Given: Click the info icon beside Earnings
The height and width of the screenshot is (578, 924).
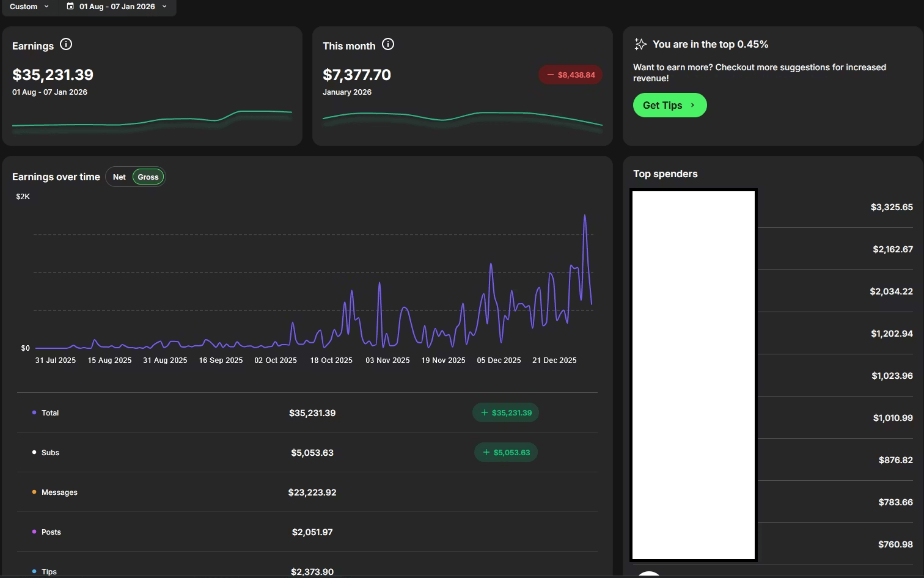Looking at the screenshot, I should pyautogui.click(x=66, y=45).
